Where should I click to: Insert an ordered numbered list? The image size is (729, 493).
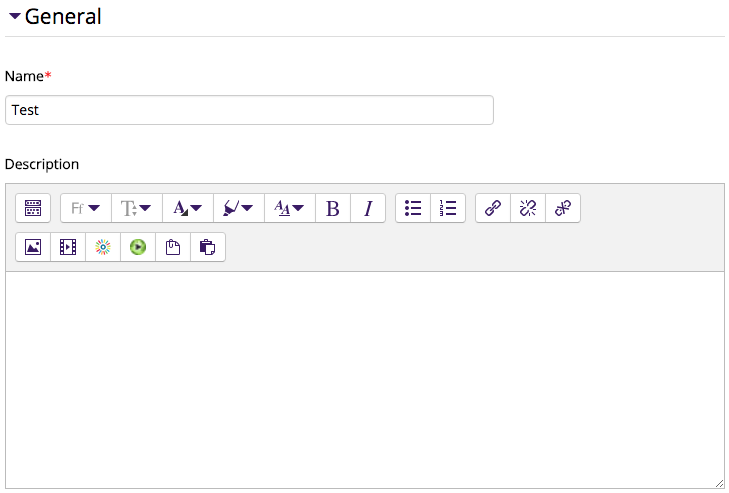point(448,208)
